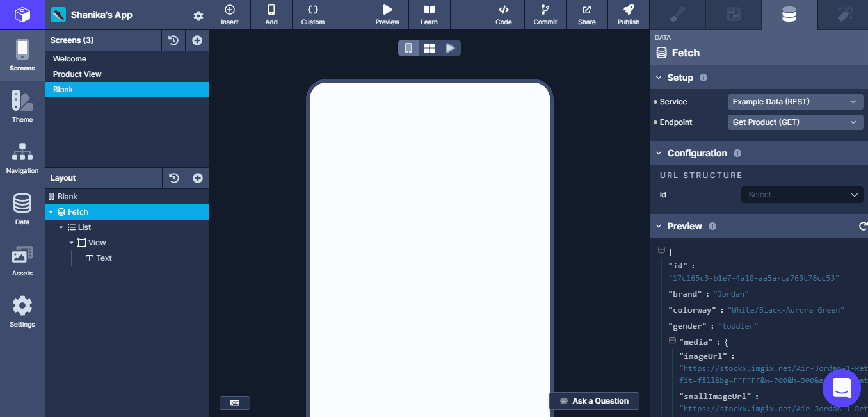Open the Service dropdown
The image size is (868, 417).
[x=795, y=102]
